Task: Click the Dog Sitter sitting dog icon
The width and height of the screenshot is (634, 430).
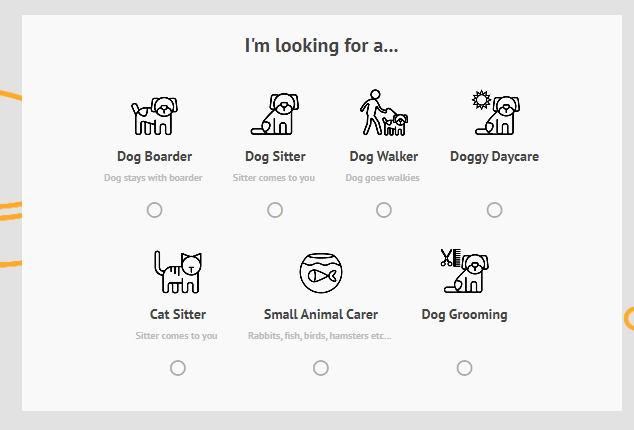Action: coord(275,114)
